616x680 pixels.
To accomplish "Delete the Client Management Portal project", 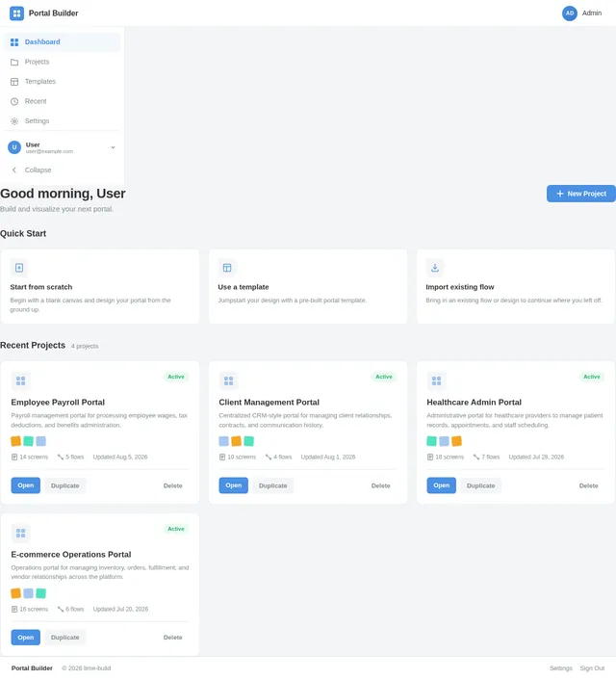I will pos(380,485).
